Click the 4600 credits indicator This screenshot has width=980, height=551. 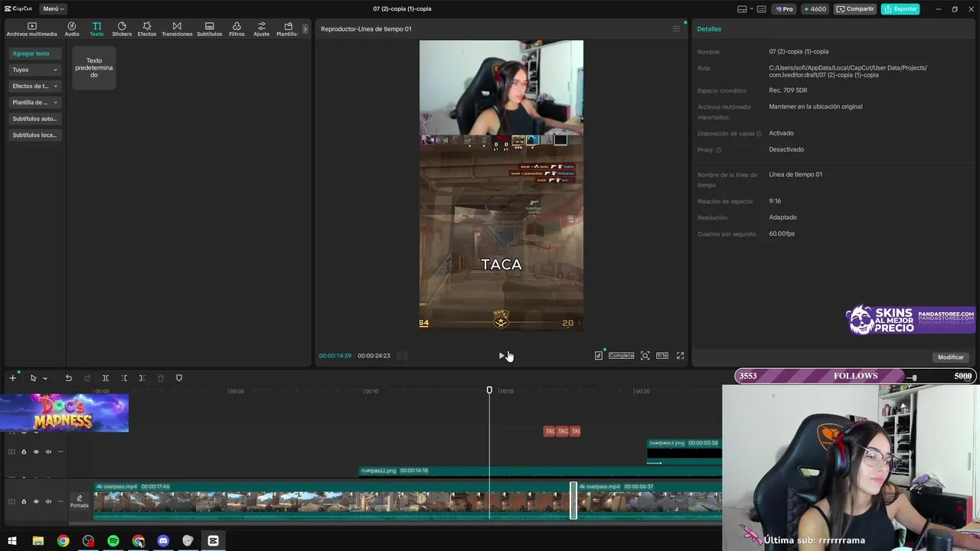[x=815, y=9]
